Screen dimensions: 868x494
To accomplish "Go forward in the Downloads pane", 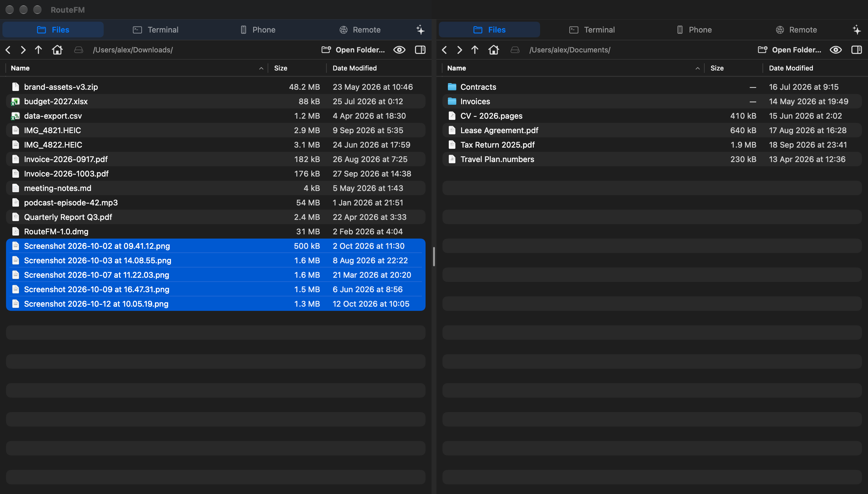I will [23, 50].
